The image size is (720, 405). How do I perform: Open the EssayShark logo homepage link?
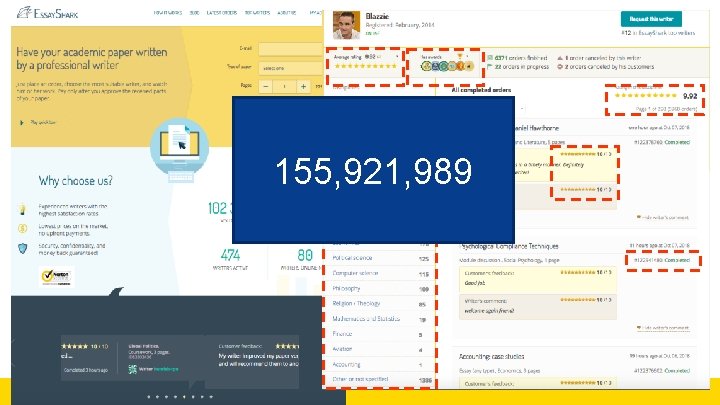[x=48, y=13]
